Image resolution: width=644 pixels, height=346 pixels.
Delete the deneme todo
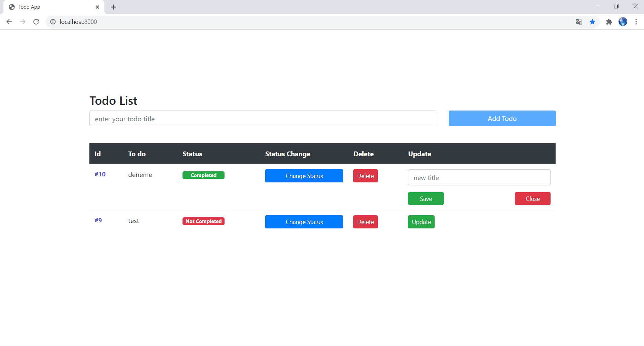coord(365,176)
